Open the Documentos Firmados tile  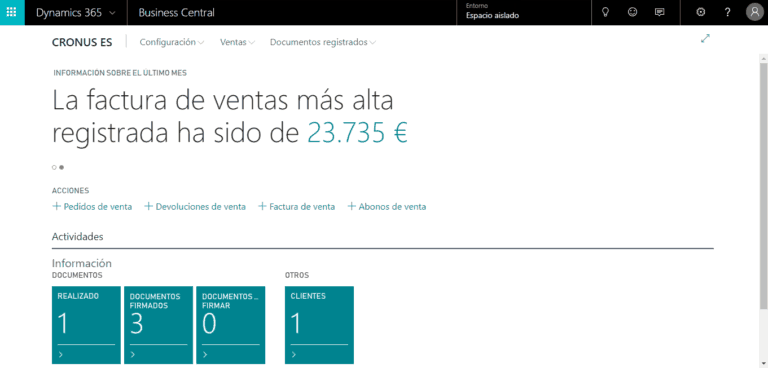tap(158, 325)
